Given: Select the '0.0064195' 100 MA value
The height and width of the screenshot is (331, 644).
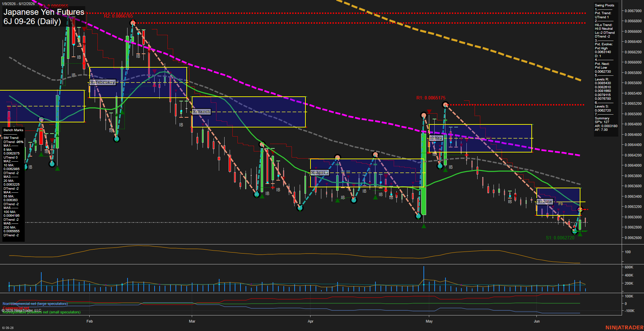Looking at the screenshot, I should [x=11, y=216].
